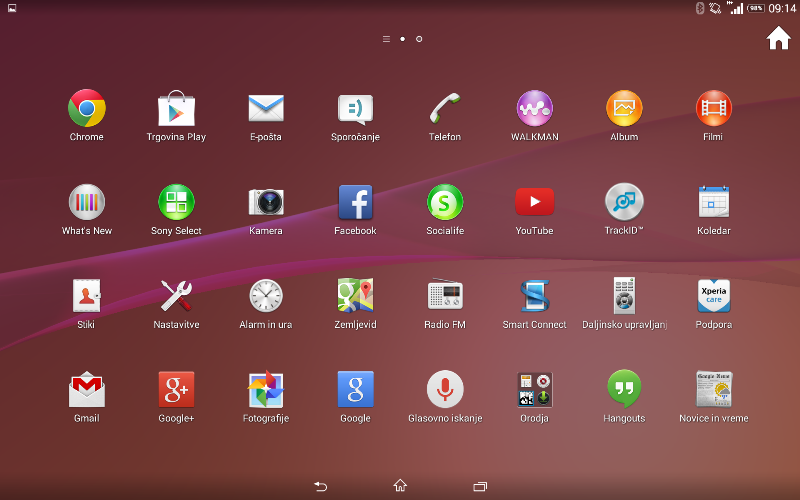The width and height of the screenshot is (800, 500).
Task: Open the Kamera app
Action: click(266, 202)
